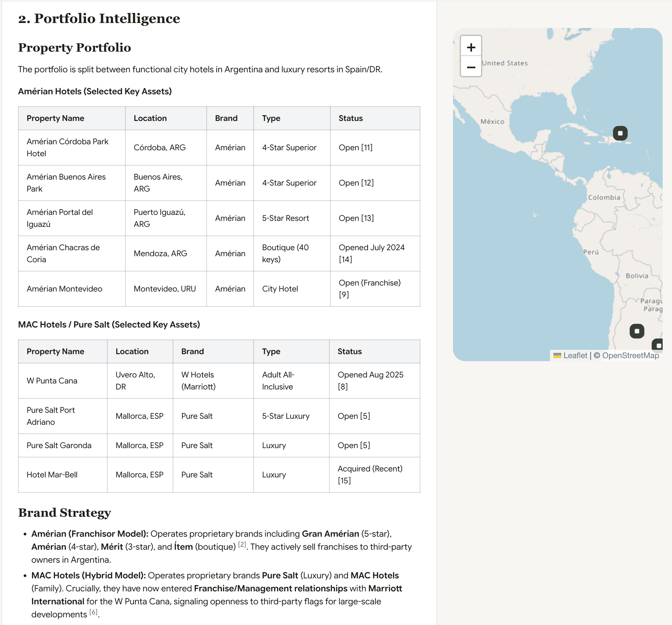The width and height of the screenshot is (672, 625).
Task: Click the Dominican Republic map marker
Action: click(620, 133)
